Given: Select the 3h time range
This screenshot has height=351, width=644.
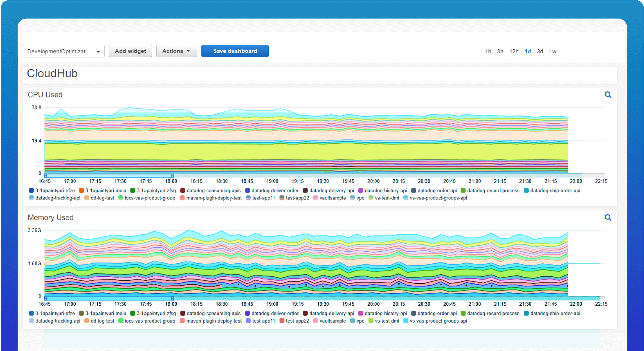Looking at the screenshot, I should point(500,52).
